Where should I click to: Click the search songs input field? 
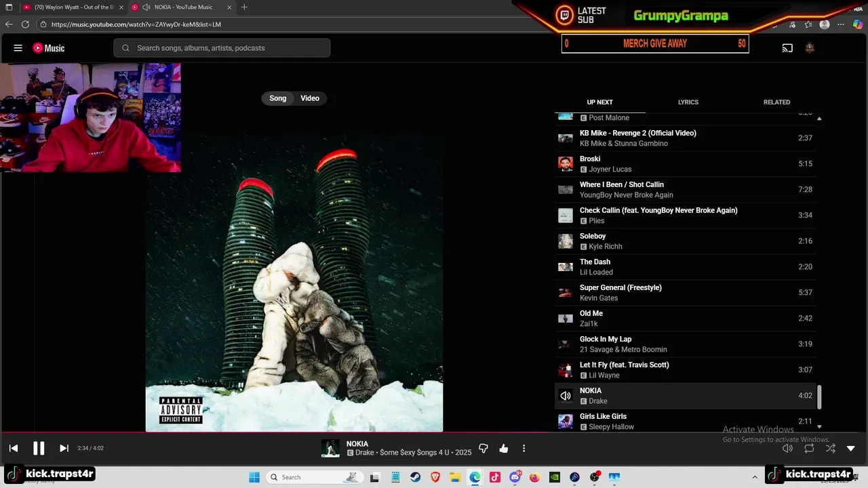click(x=222, y=48)
